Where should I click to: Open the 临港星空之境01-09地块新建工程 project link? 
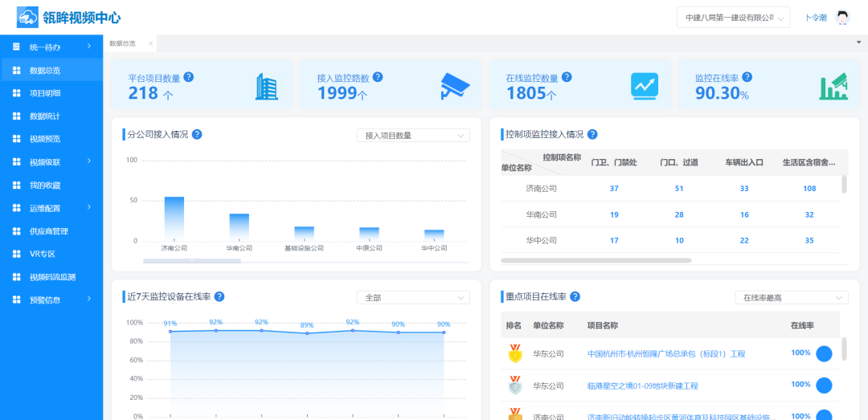coord(642,386)
